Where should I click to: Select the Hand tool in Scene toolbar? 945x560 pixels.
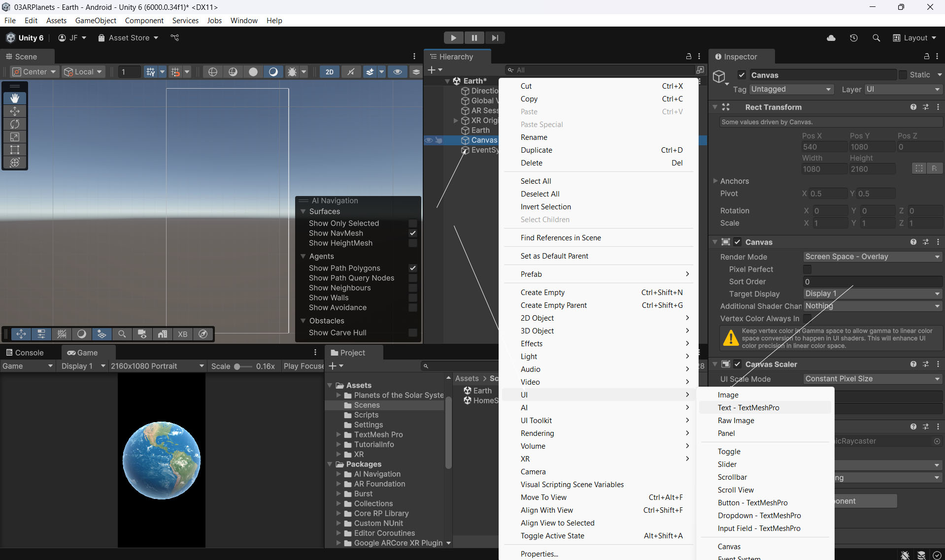[x=15, y=98]
